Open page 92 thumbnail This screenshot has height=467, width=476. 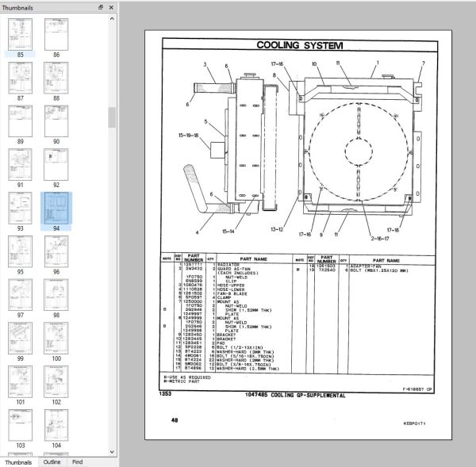click(x=56, y=164)
